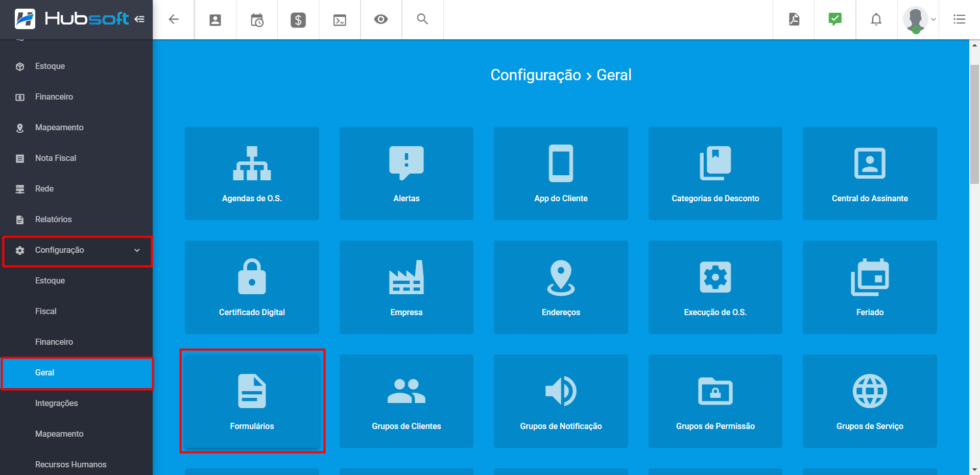
Task: Open the Grupos de Notificação tile
Action: [x=561, y=401]
